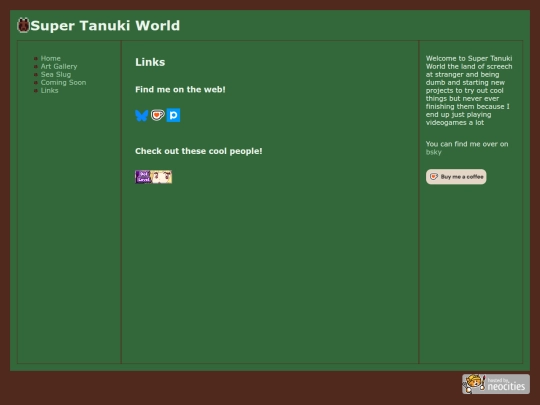
Task: Click the Super Tanuki World title
Action: tap(105, 25)
